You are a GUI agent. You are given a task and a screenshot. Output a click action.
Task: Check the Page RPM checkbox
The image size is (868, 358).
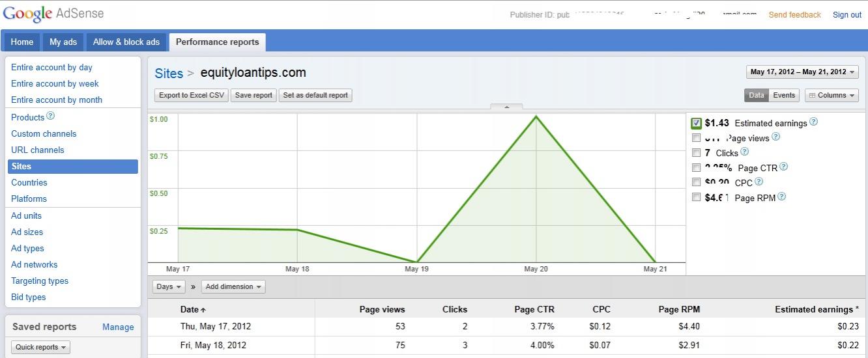[697, 197]
